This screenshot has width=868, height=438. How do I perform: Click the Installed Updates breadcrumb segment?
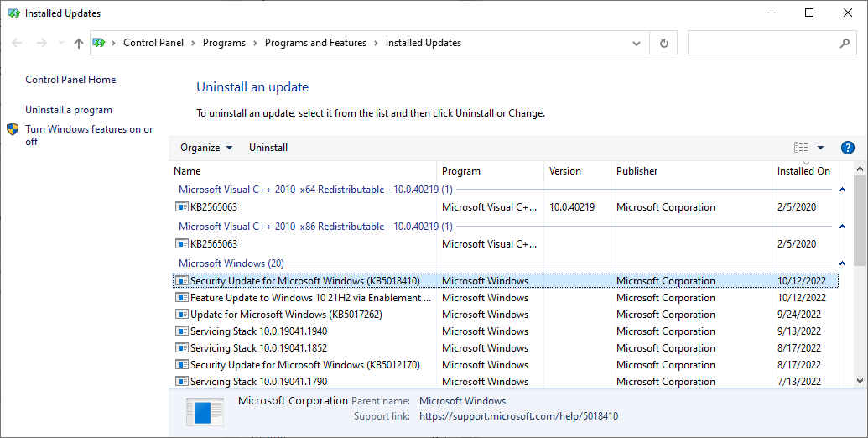[x=424, y=43]
